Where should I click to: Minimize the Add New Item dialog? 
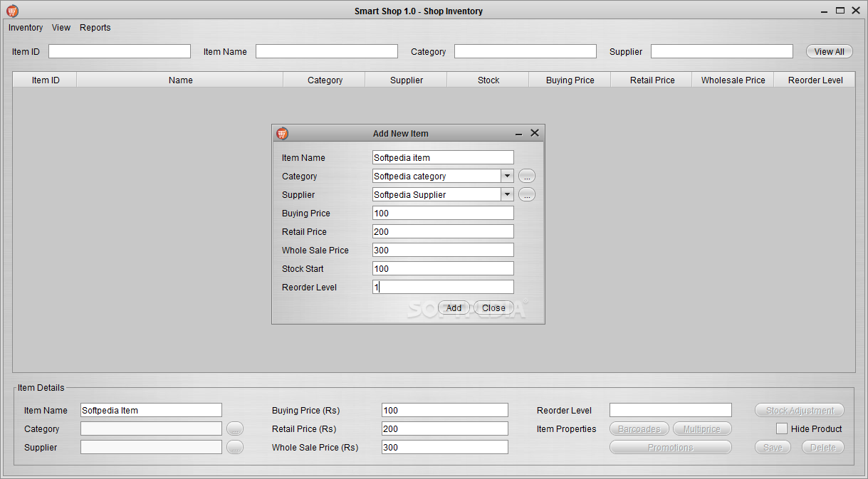point(519,133)
